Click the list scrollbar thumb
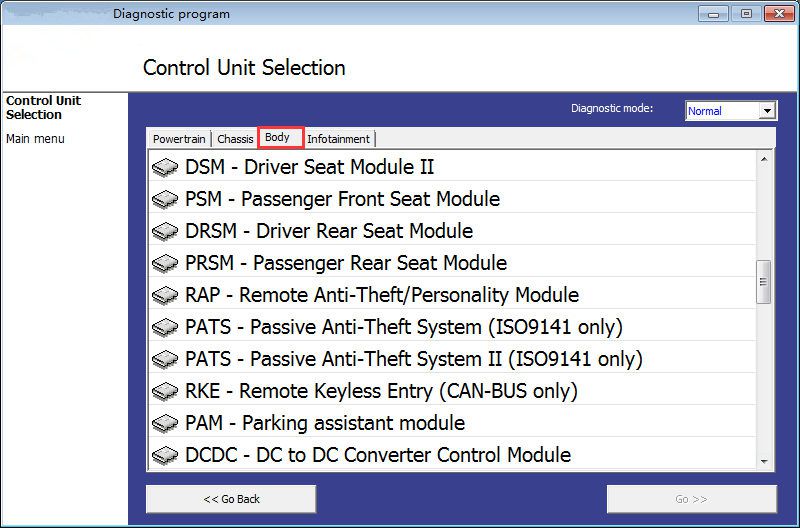800x528 pixels. coord(763,282)
